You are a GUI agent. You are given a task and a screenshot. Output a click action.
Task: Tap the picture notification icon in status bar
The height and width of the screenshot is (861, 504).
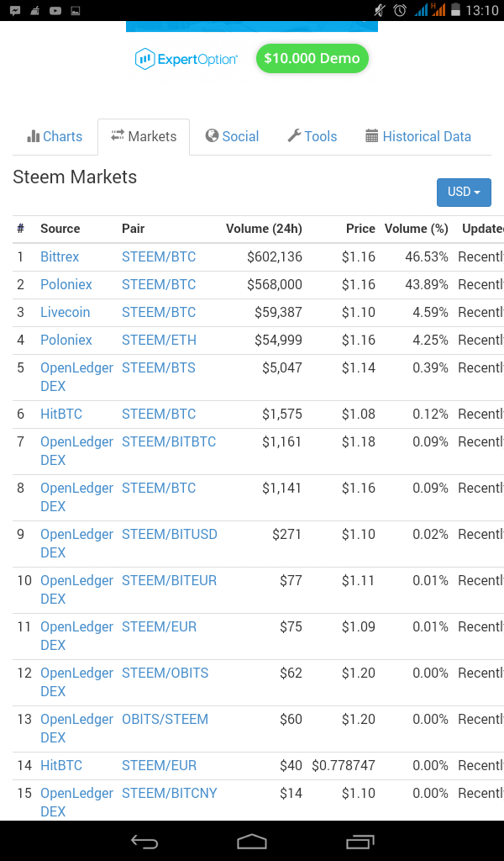pyautogui.click(x=76, y=10)
